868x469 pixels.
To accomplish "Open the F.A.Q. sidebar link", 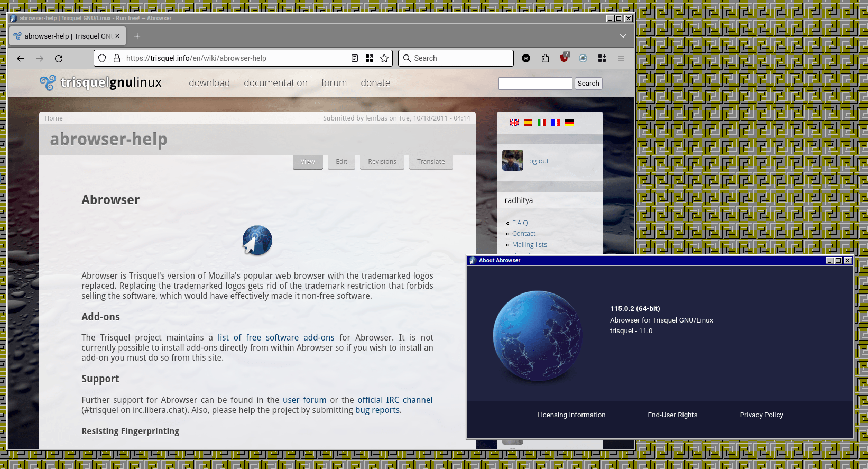I will coord(521,223).
